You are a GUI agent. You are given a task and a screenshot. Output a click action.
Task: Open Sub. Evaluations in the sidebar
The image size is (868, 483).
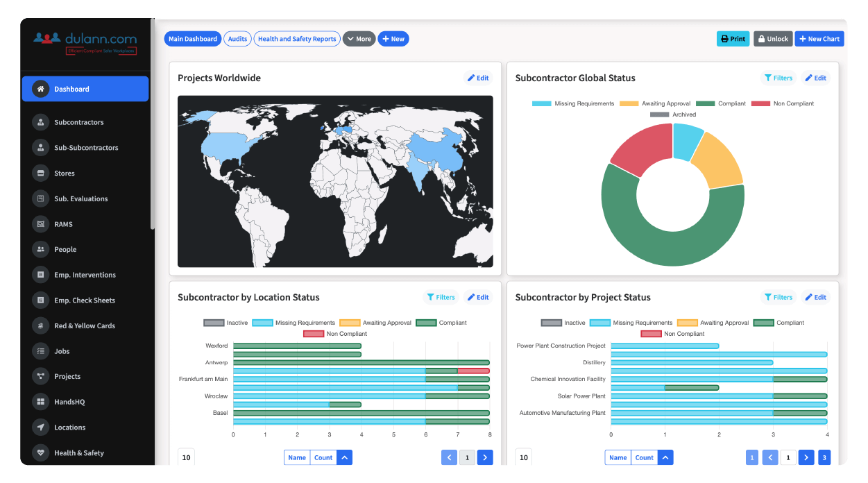[85, 198]
